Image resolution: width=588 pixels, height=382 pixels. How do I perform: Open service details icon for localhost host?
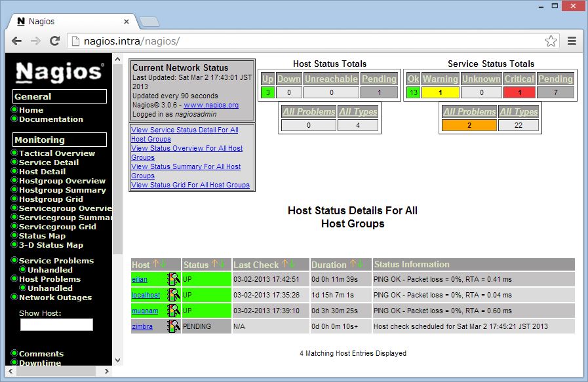(x=173, y=295)
